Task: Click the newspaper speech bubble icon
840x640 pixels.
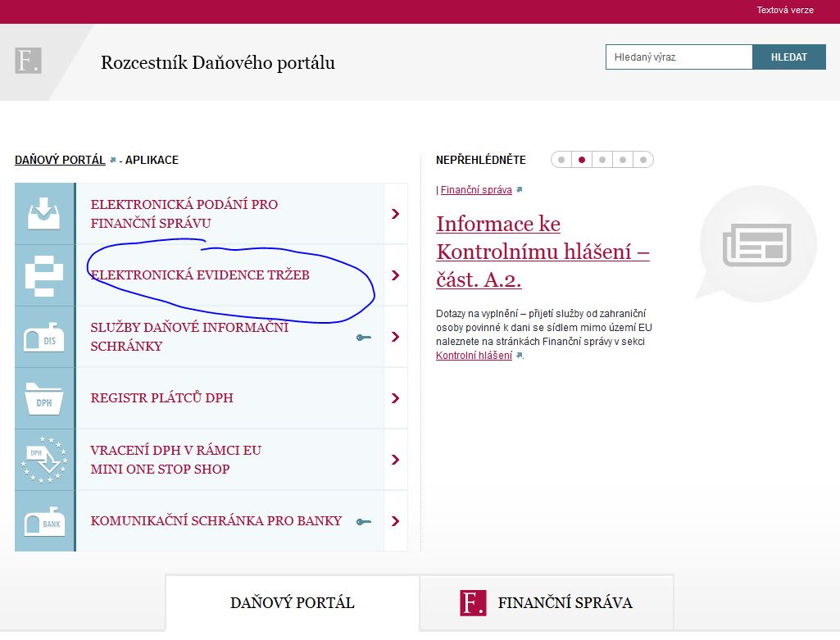Action: pyautogui.click(x=756, y=243)
